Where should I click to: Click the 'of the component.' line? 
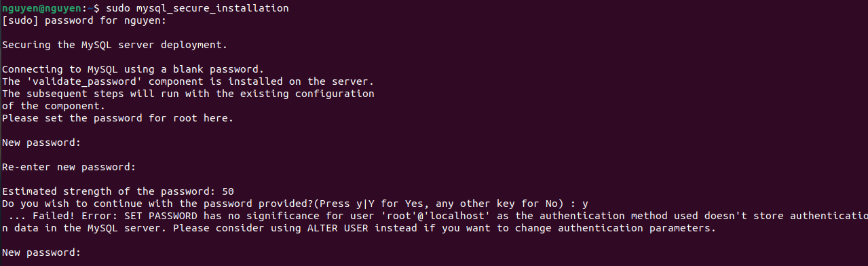[x=54, y=106]
